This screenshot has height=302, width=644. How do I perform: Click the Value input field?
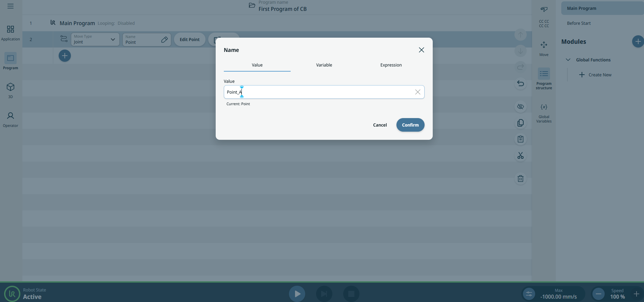pos(319,92)
